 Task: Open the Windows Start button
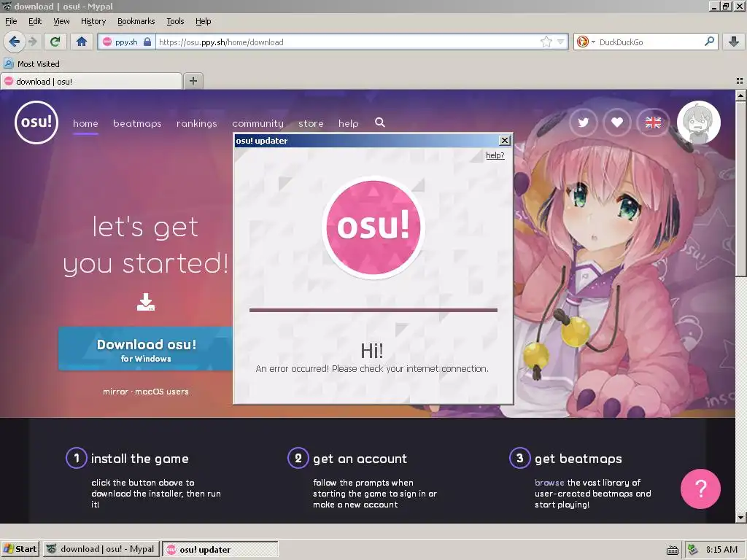point(20,549)
